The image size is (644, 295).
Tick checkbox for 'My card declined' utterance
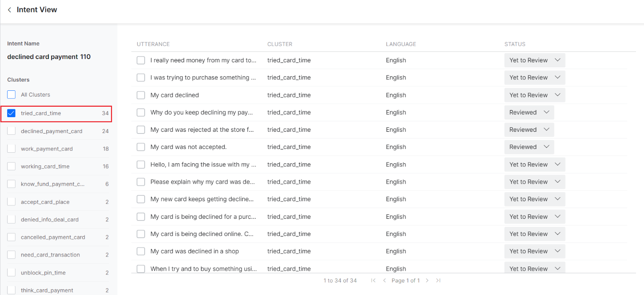coord(141,95)
